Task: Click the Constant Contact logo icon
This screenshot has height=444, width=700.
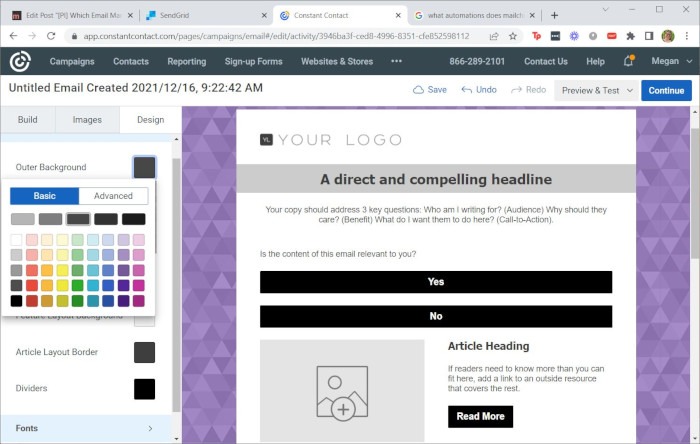Action: [x=20, y=61]
